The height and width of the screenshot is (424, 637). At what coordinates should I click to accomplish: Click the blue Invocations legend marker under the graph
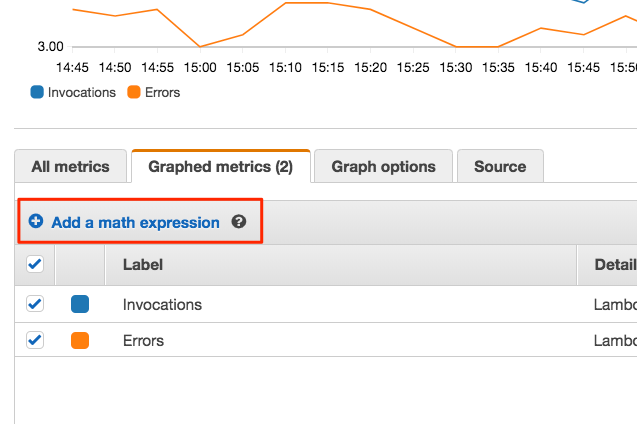[x=37, y=92]
